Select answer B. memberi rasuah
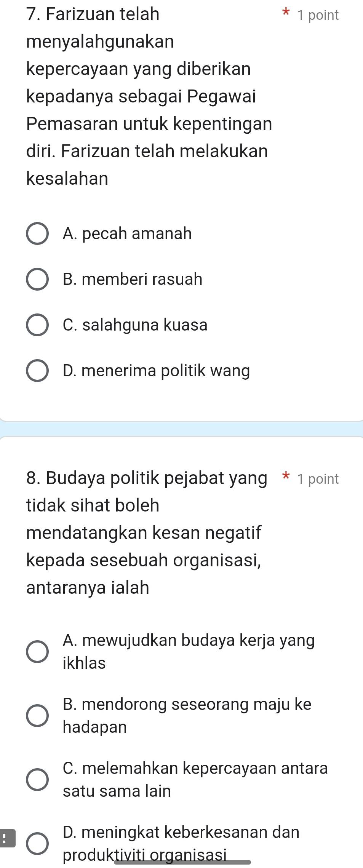The height and width of the screenshot is (868, 363). tap(37, 280)
